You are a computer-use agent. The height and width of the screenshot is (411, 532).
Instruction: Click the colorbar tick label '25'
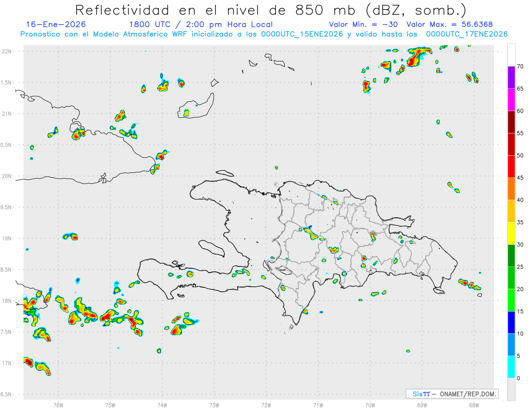[520, 267]
